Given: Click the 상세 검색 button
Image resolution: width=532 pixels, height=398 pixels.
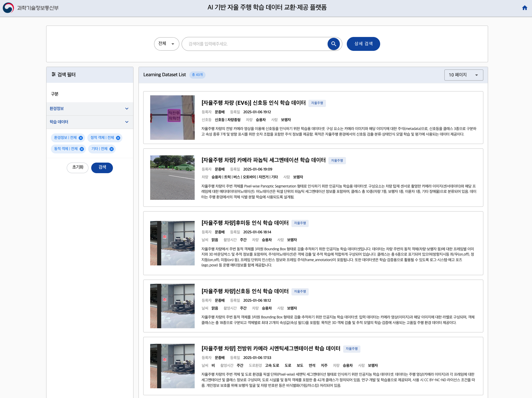Looking at the screenshot, I should tap(363, 44).
